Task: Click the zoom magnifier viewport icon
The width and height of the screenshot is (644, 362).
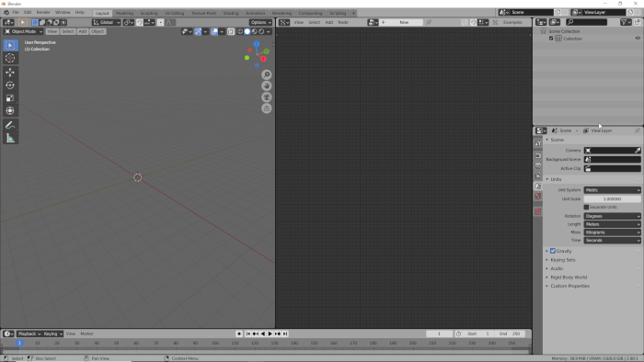Action: (x=267, y=74)
